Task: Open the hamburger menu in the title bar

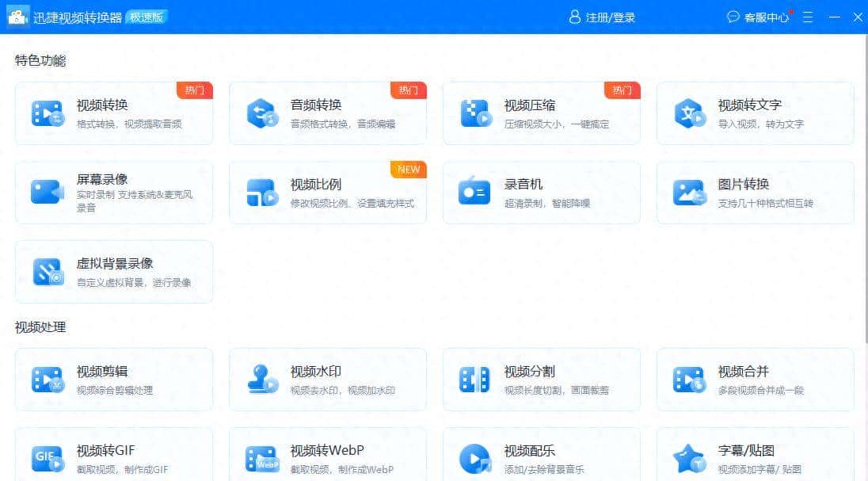Action: (x=807, y=16)
